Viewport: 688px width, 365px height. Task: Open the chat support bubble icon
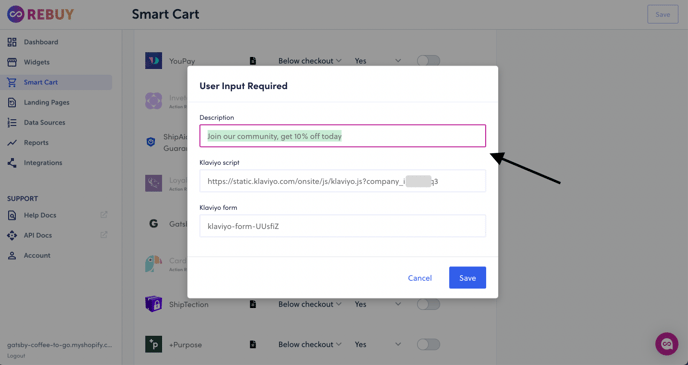(666, 344)
